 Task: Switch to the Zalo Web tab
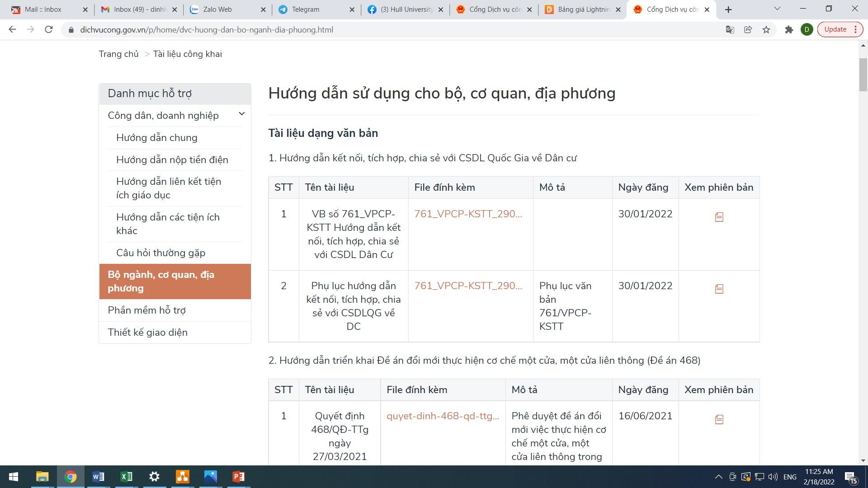tap(217, 9)
